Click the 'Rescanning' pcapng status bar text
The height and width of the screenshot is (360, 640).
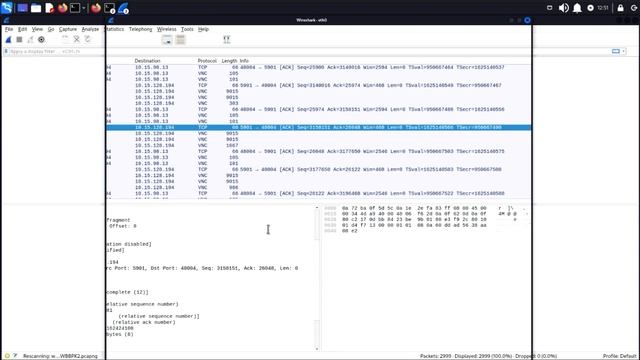click(60, 356)
